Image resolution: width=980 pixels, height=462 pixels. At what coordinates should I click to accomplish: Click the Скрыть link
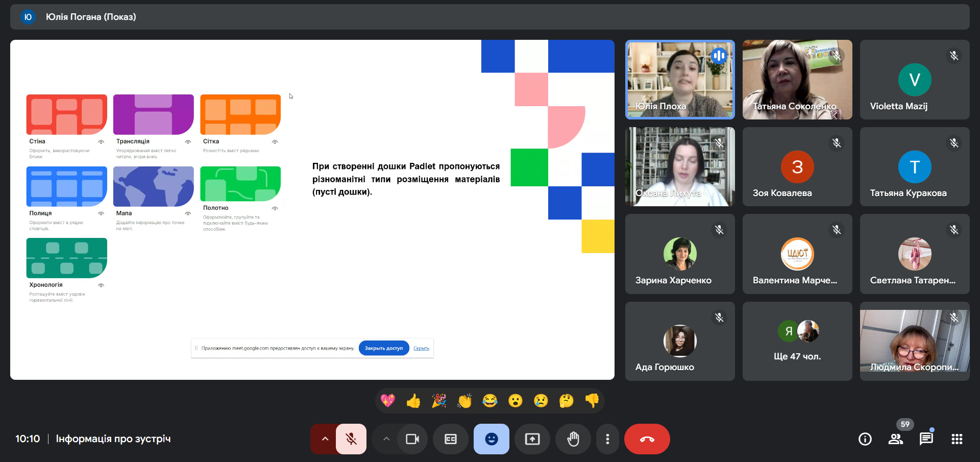[421, 348]
